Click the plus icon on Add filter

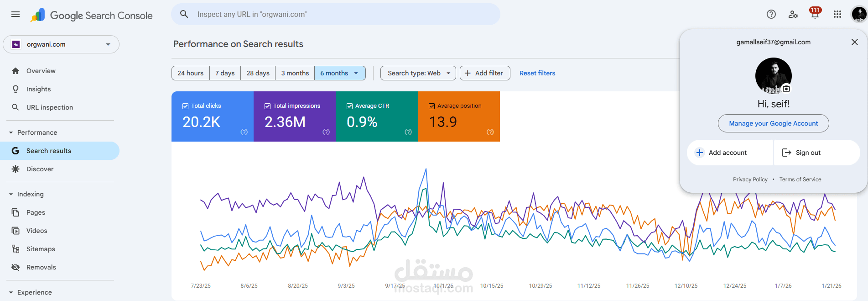pyautogui.click(x=468, y=73)
